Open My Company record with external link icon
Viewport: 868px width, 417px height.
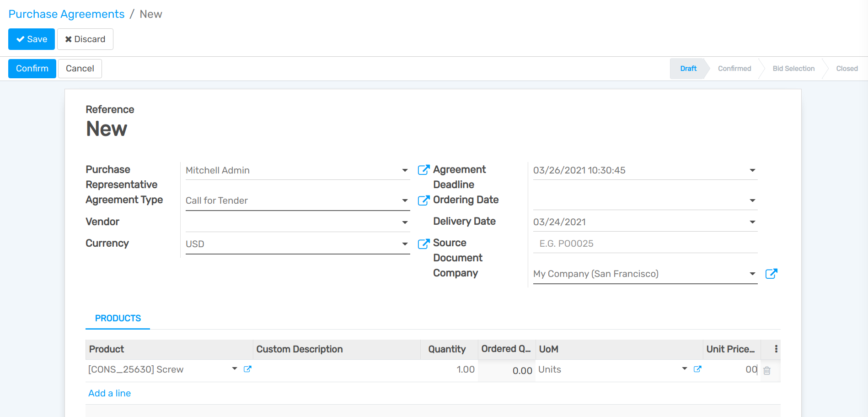[x=772, y=273]
